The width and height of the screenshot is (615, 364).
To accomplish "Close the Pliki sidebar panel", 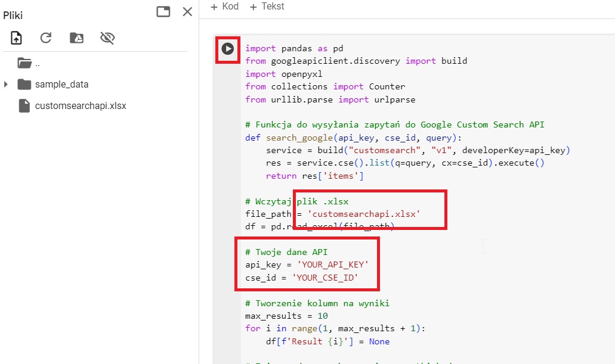I will pyautogui.click(x=187, y=11).
